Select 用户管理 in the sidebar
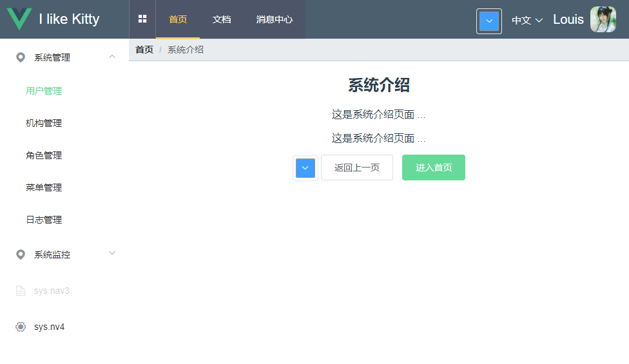The width and height of the screenshot is (629, 364). click(44, 91)
